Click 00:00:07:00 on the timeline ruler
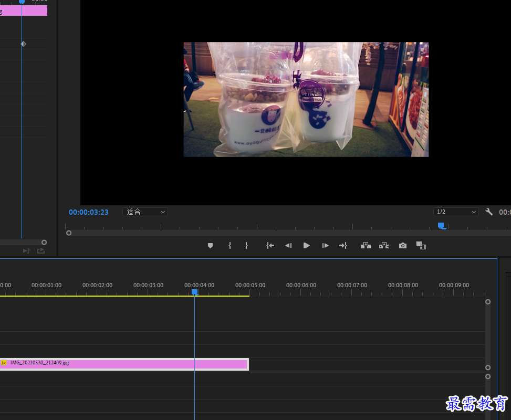The height and width of the screenshot is (420, 511). click(352, 285)
